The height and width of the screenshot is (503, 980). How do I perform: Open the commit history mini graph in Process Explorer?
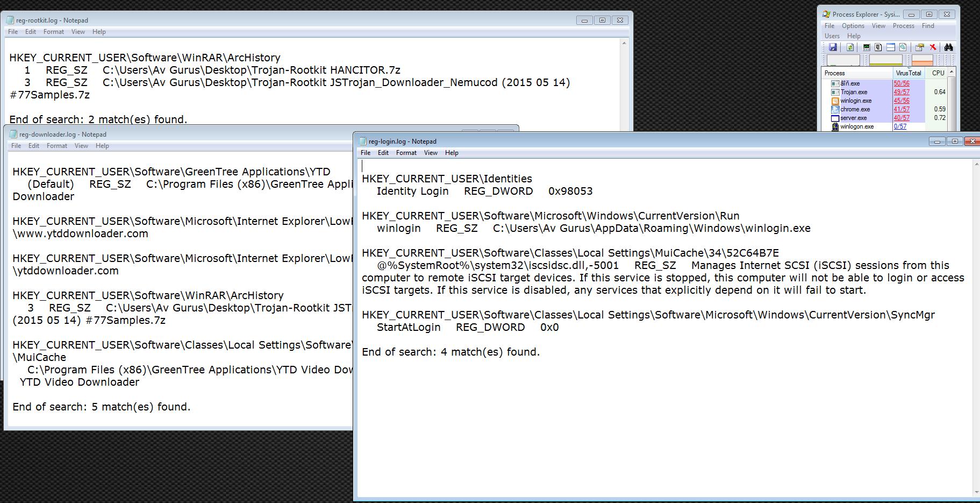click(886, 60)
